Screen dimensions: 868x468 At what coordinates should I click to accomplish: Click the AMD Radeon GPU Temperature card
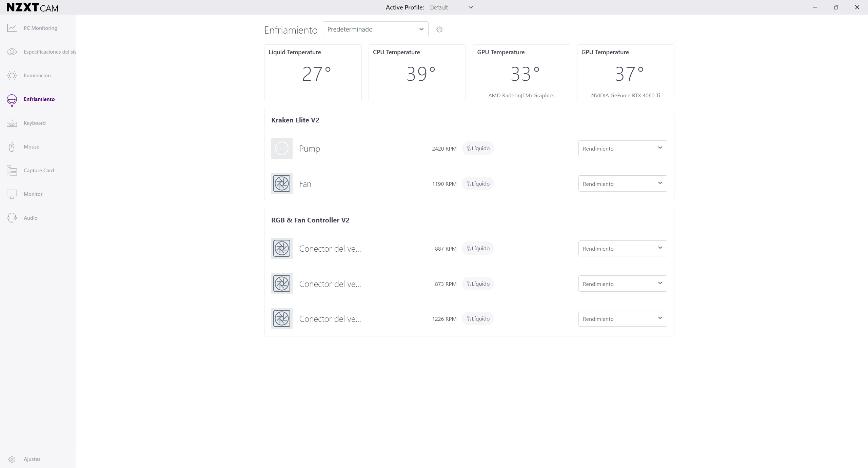pyautogui.click(x=521, y=73)
